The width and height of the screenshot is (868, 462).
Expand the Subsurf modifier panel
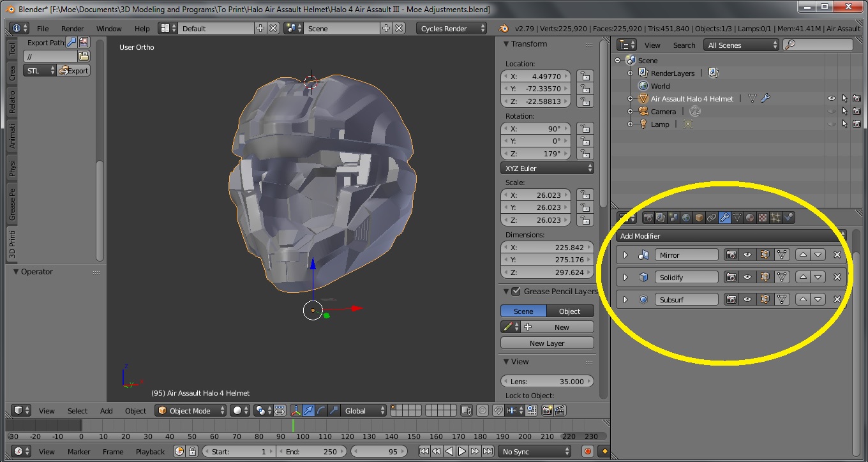tap(625, 299)
